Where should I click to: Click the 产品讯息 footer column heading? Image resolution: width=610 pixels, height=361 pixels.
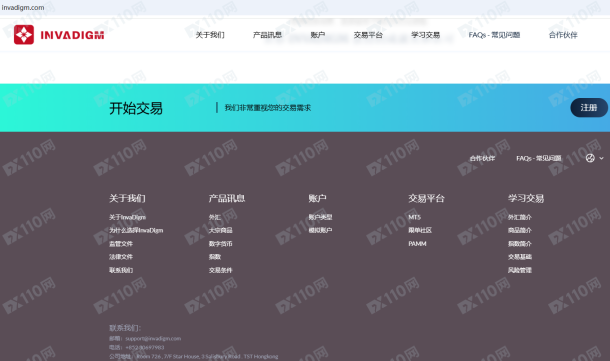click(227, 198)
